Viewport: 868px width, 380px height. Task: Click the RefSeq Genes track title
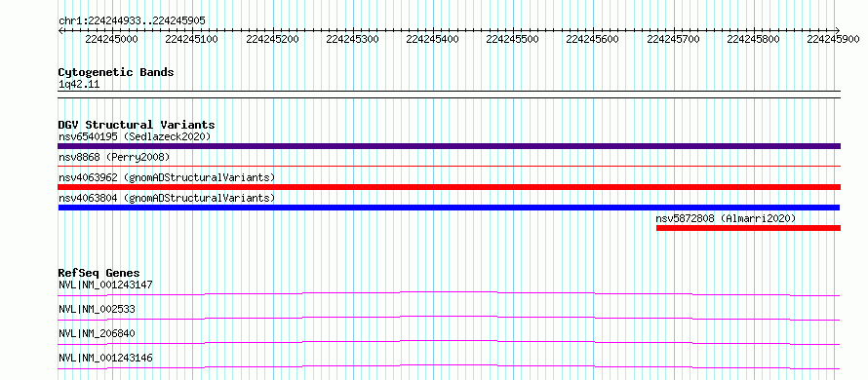pyautogui.click(x=99, y=273)
